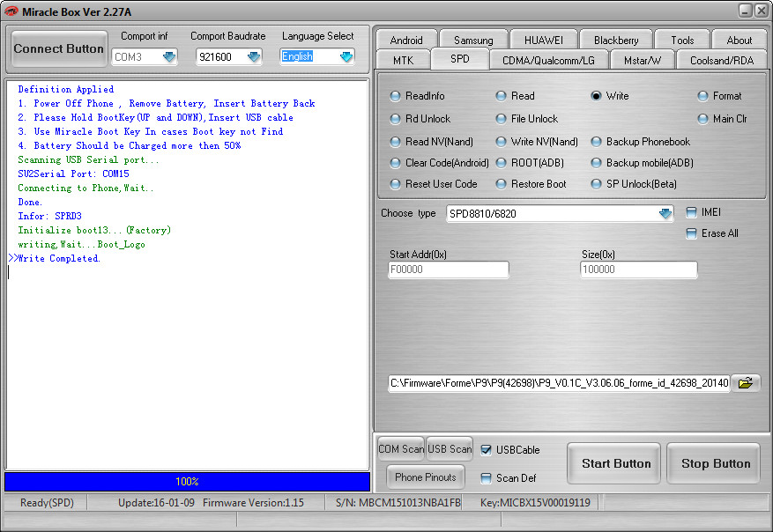Open the CDMA/Qualcomm/LG tab

(548, 60)
